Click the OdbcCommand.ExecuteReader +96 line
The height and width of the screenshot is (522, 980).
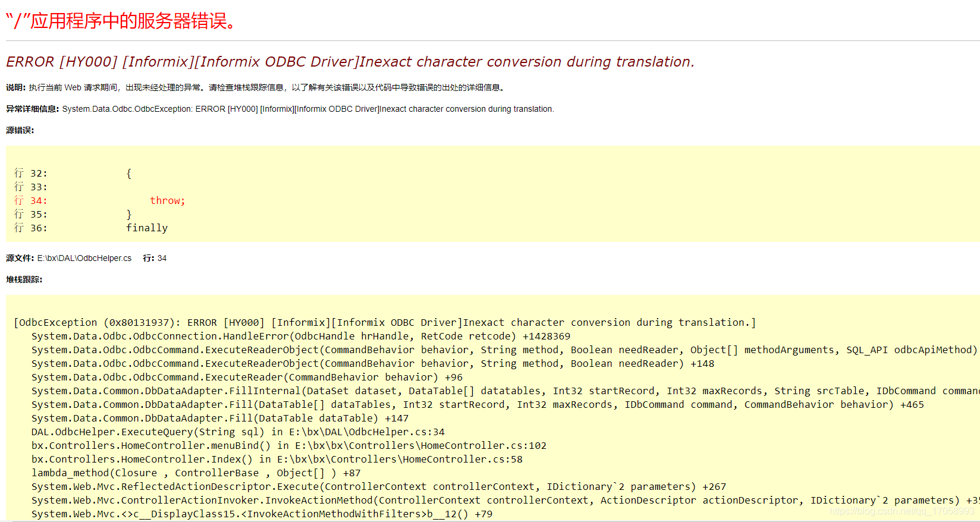point(247,378)
